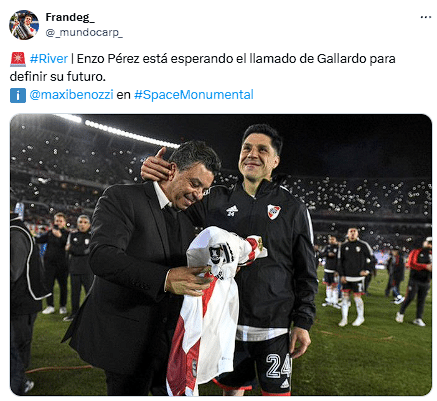Click the River Plate crest on jacket
Image resolution: width=437 pixels, height=401 pixels.
274,211
